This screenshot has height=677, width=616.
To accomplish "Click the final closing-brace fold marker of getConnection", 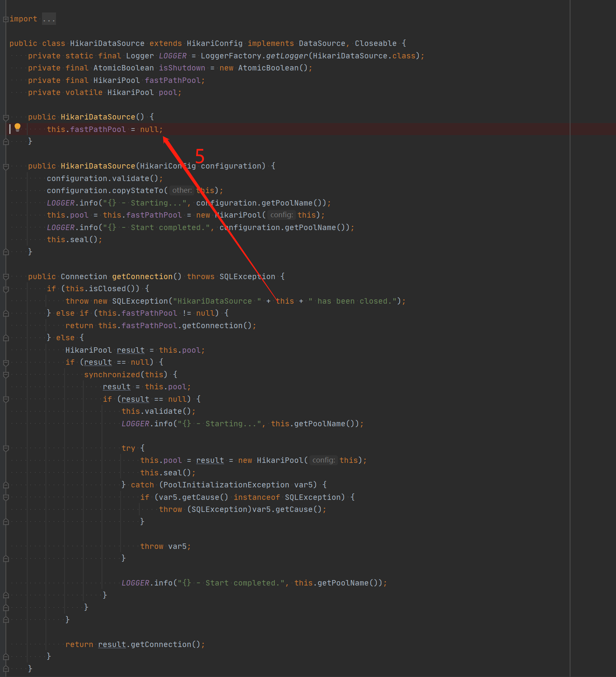I will pyautogui.click(x=6, y=669).
